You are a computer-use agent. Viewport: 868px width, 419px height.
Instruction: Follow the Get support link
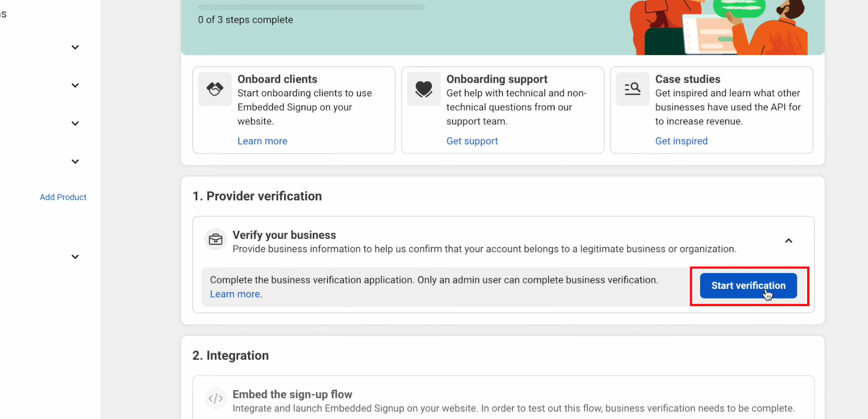(x=472, y=141)
